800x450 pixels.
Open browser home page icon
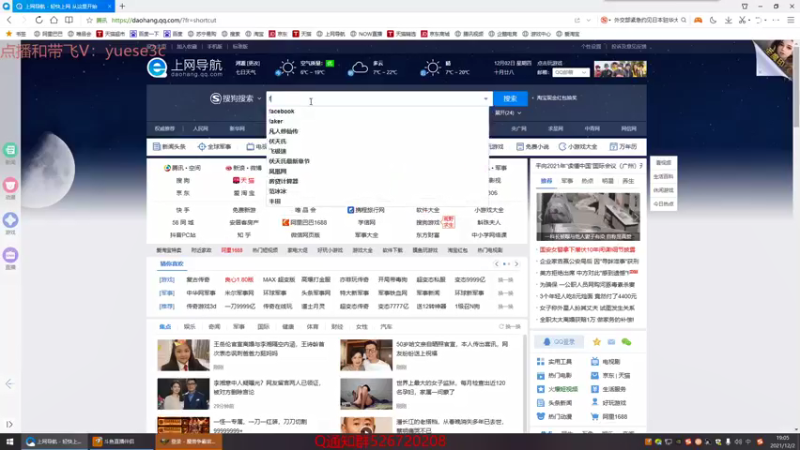pyautogui.click(x=54, y=20)
